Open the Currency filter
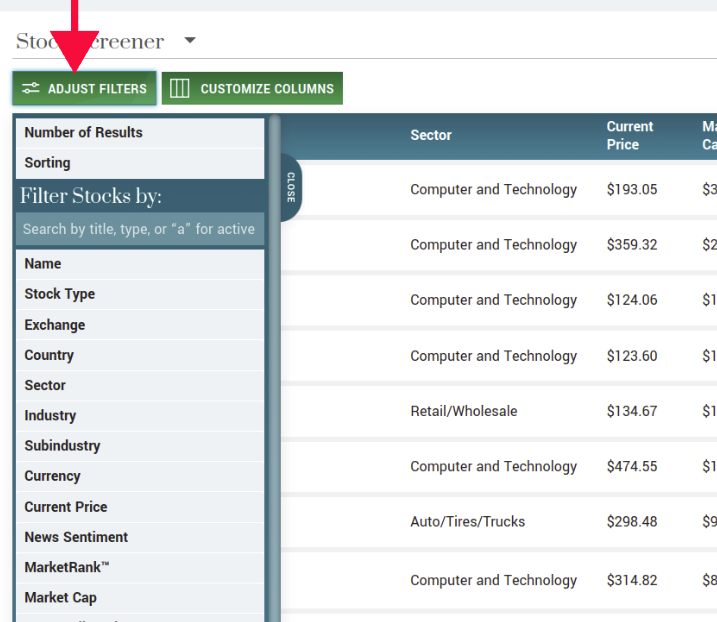The image size is (717, 622). (52, 476)
